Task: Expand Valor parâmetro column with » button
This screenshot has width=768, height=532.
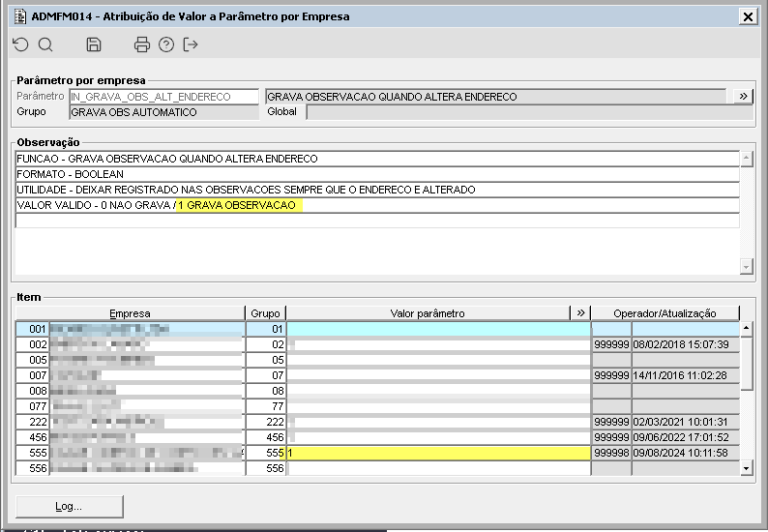Action: click(x=581, y=313)
